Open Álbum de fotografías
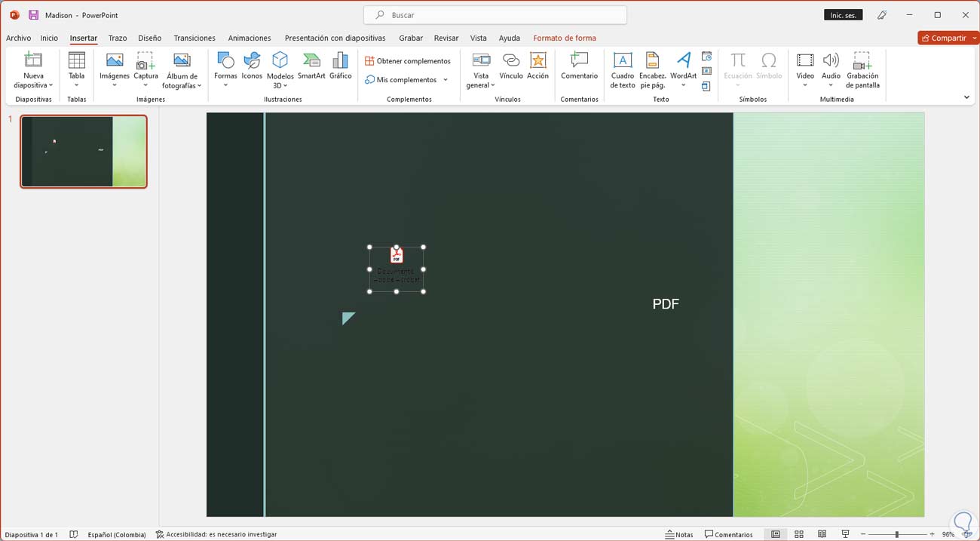 (182, 70)
